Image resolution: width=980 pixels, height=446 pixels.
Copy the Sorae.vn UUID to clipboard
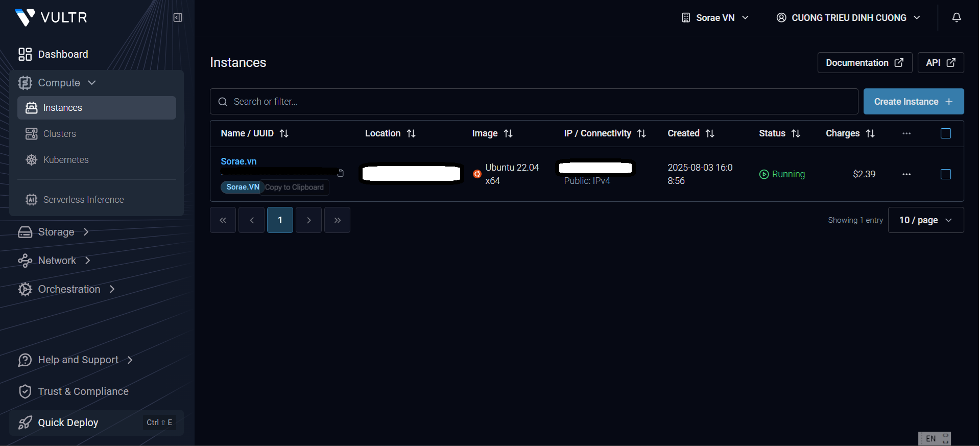(341, 173)
